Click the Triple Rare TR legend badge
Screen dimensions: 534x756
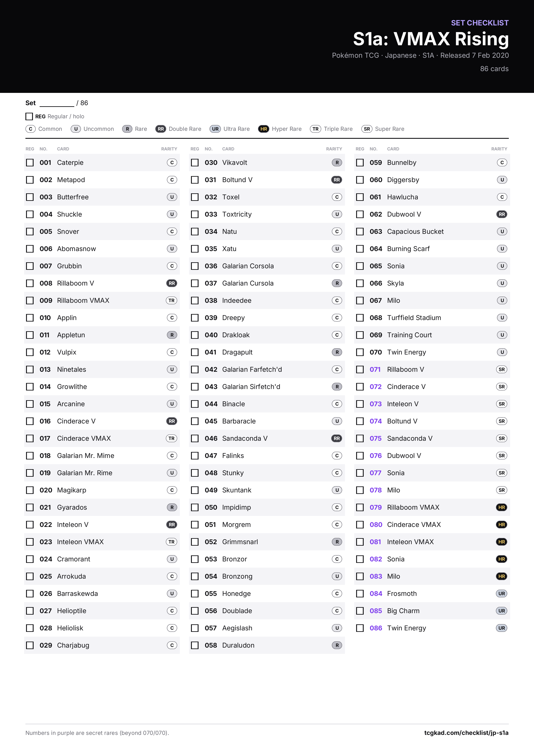[x=315, y=129]
